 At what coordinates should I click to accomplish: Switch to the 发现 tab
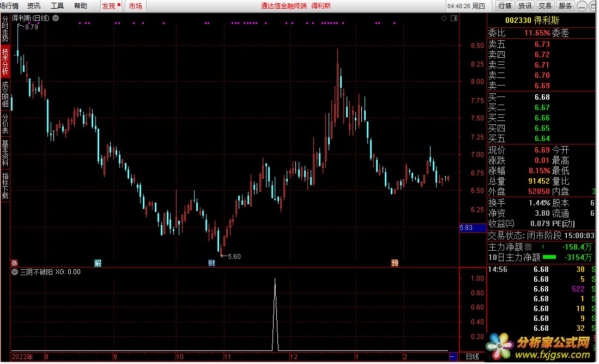[111, 6]
